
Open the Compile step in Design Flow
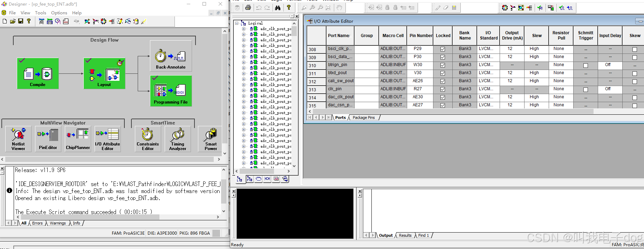click(38, 73)
